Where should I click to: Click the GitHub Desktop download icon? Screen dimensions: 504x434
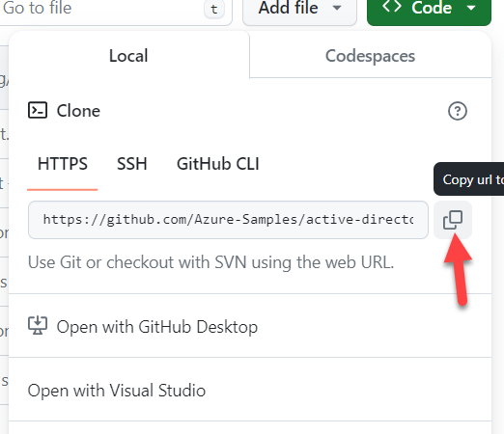click(x=38, y=325)
